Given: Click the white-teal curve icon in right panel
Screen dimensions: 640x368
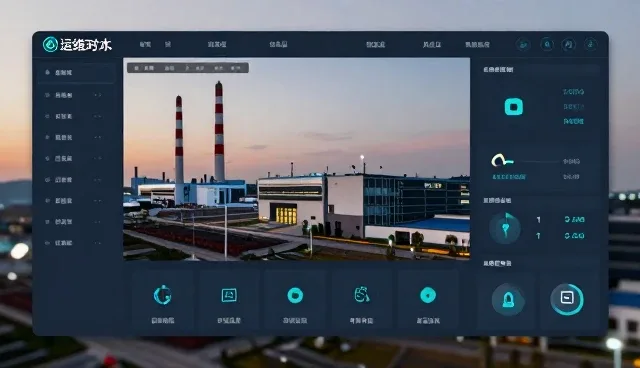Looking at the screenshot, I should 502,160.
